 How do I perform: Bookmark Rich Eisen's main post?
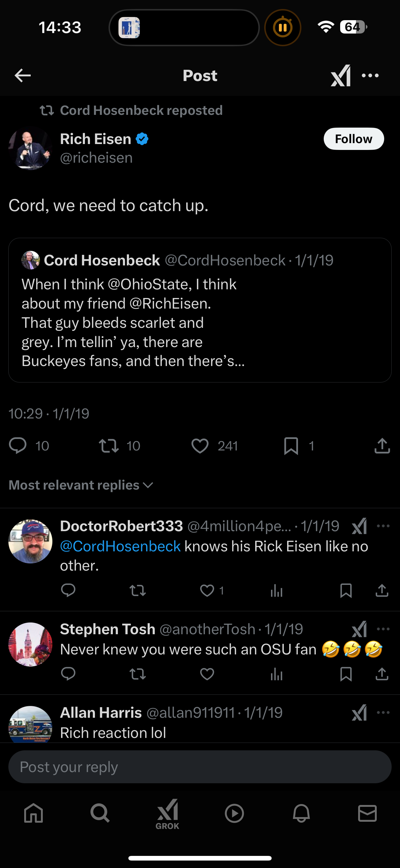coord(291,446)
